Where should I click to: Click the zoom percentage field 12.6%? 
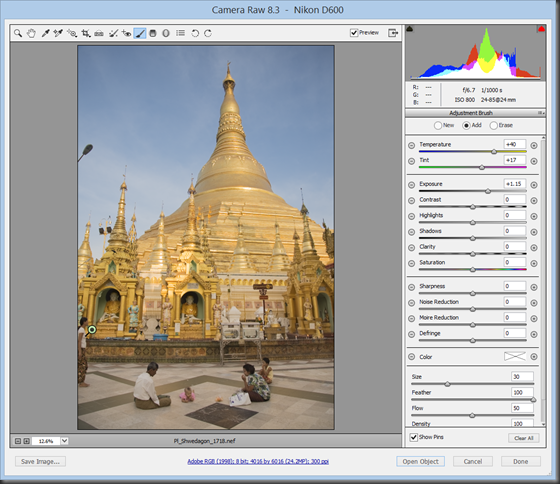point(46,441)
